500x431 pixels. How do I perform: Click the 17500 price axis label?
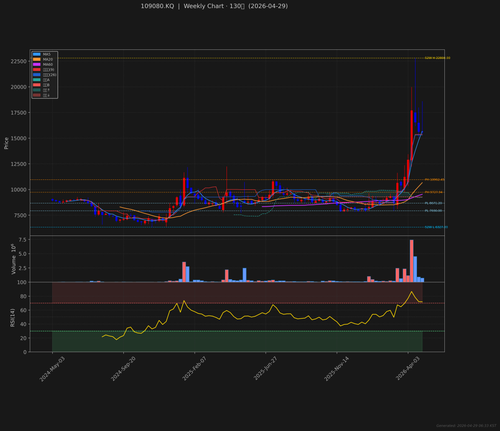[18, 113]
